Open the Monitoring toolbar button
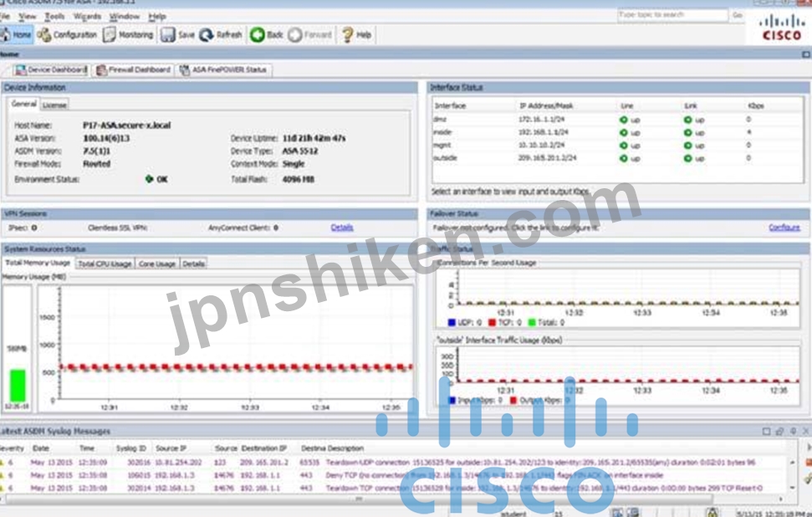 (x=129, y=34)
